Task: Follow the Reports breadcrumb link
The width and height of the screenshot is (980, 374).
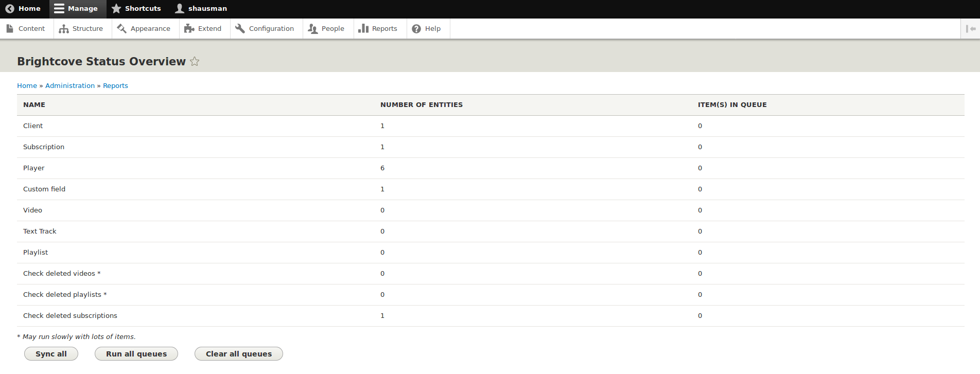Action: [x=115, y=86]
